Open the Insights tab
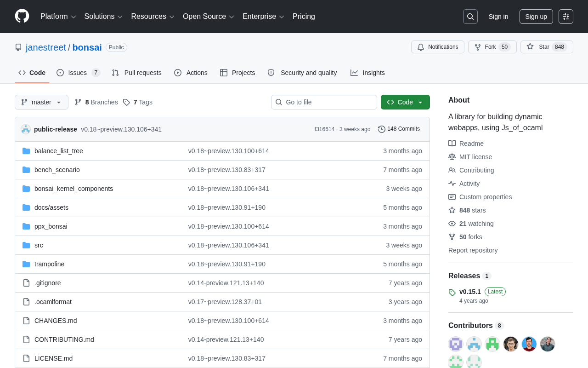Viewport: 588px width, 368px height. tap(367, 73)
